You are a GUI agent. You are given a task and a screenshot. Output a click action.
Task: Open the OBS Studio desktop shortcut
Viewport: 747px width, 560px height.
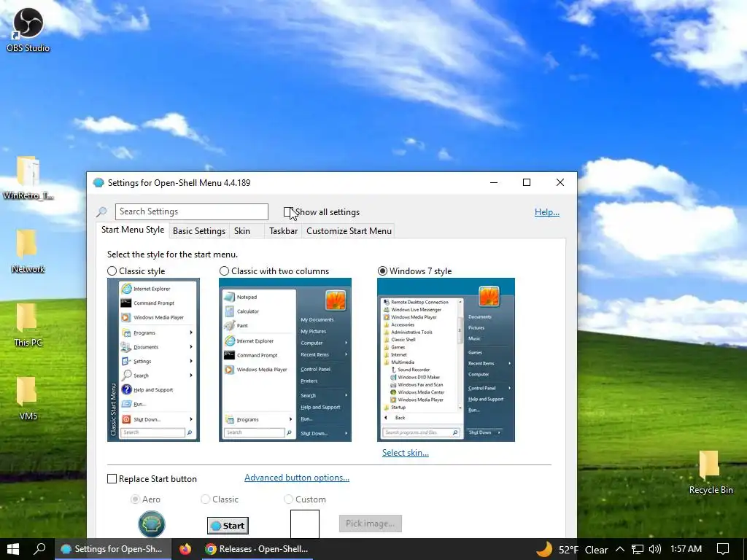28,29
